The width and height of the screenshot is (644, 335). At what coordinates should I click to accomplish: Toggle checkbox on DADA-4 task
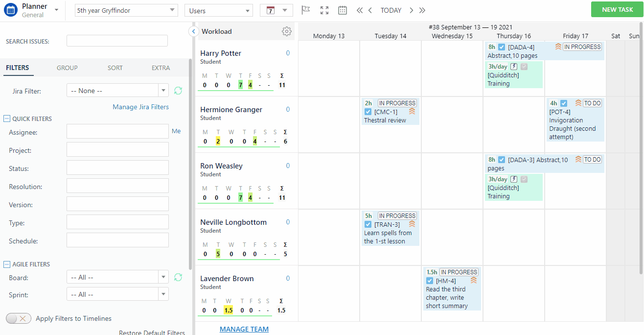[x=502, y=47]
